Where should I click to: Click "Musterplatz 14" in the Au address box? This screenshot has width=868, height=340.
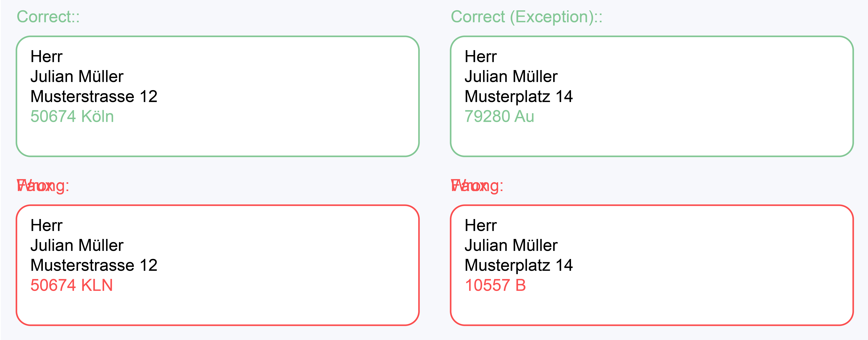pyautogui.click(x=518, y=97)
